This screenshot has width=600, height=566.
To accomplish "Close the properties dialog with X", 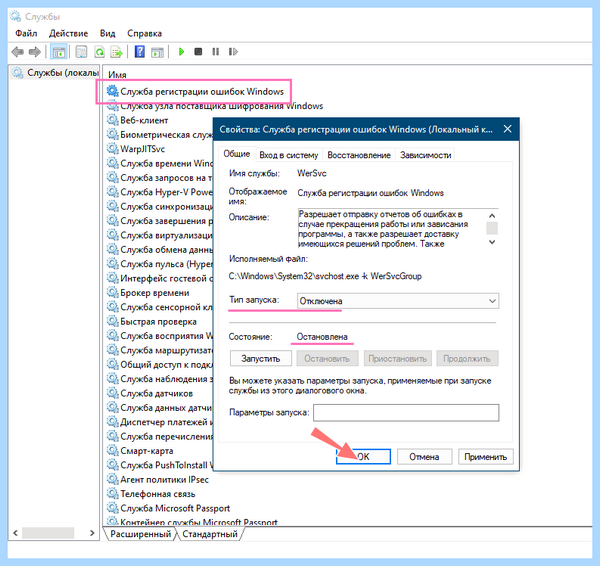I will (507, 129).
